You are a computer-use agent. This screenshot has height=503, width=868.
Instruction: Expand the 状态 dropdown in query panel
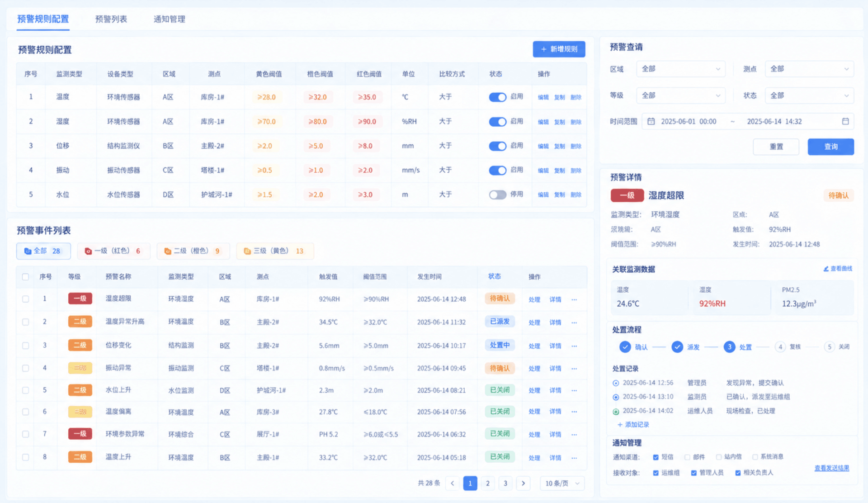809,95
